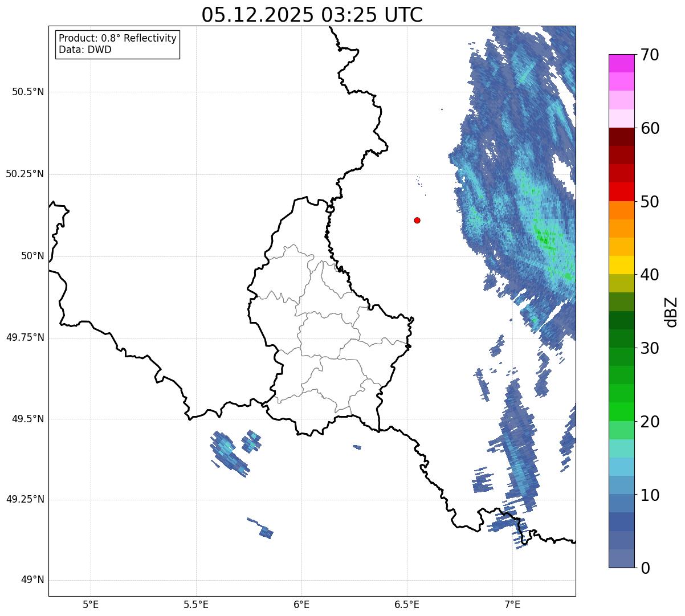This screenshot has width=685, height=616.
Task: Click the 'Product: 0.8° Reflectivity' label
Action: click(x=118, y=38)
